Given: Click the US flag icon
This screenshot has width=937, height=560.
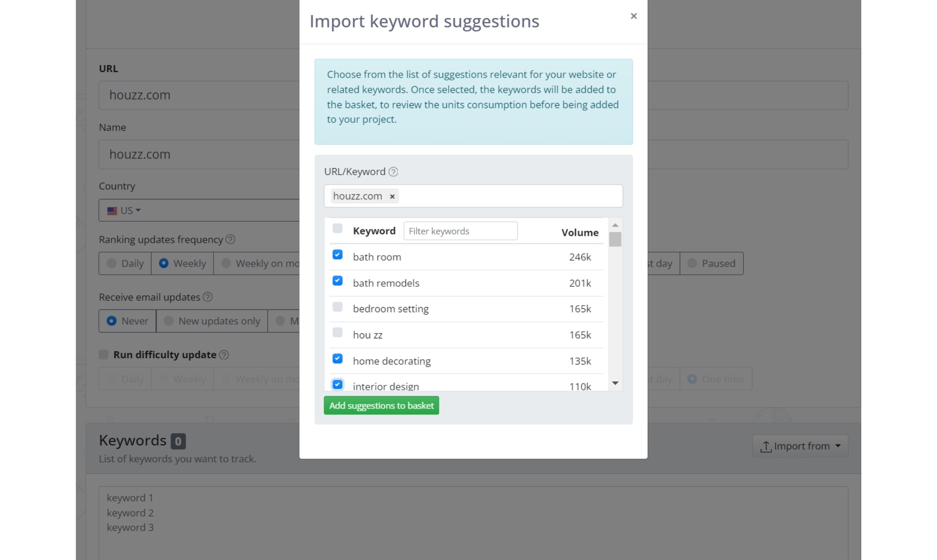Looking at the screenshot, I should pos(112,211).
